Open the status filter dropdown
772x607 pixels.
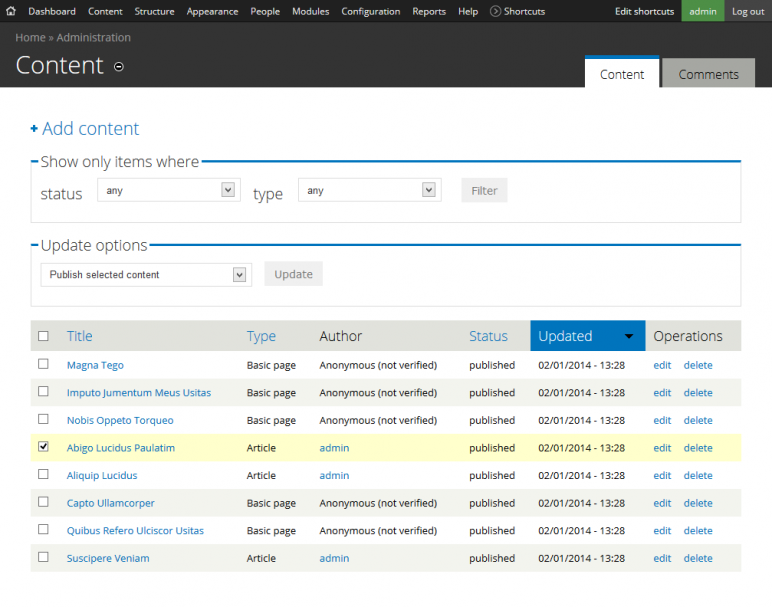pos(168,190)
